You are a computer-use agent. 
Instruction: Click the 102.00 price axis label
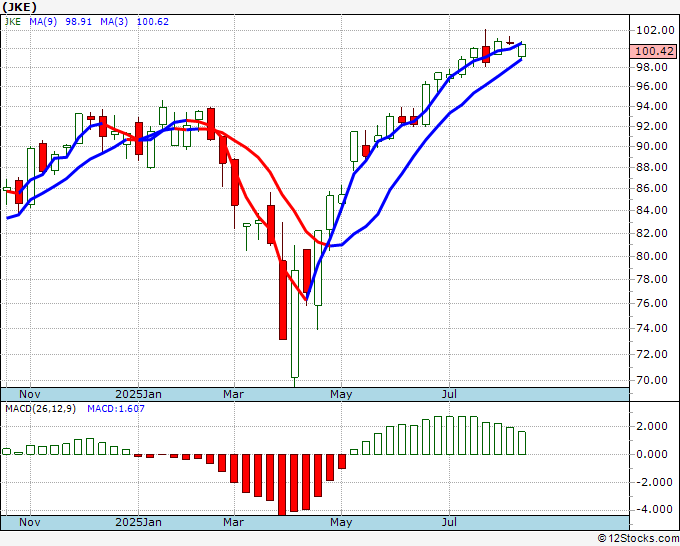[655, 30]
